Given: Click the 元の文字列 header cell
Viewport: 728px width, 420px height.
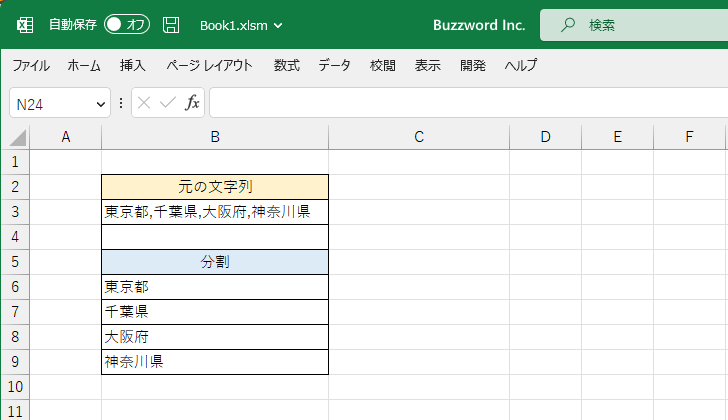Looking at the screenshot, I should coord(215,187).
